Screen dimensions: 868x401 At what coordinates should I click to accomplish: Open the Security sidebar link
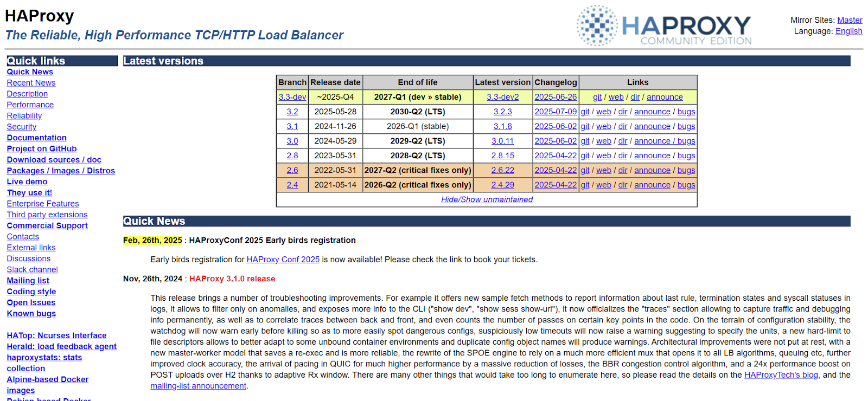(x=21, y=127)
